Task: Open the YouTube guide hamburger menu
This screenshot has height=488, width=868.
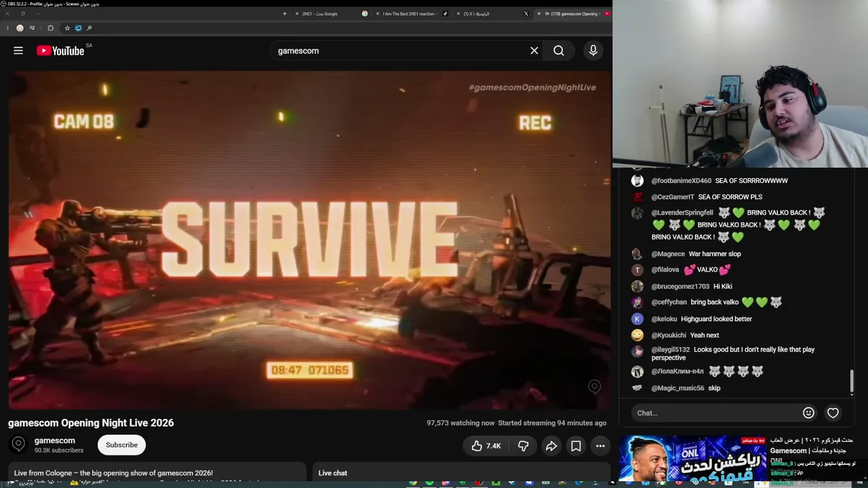Action: [x=18, y=51]
